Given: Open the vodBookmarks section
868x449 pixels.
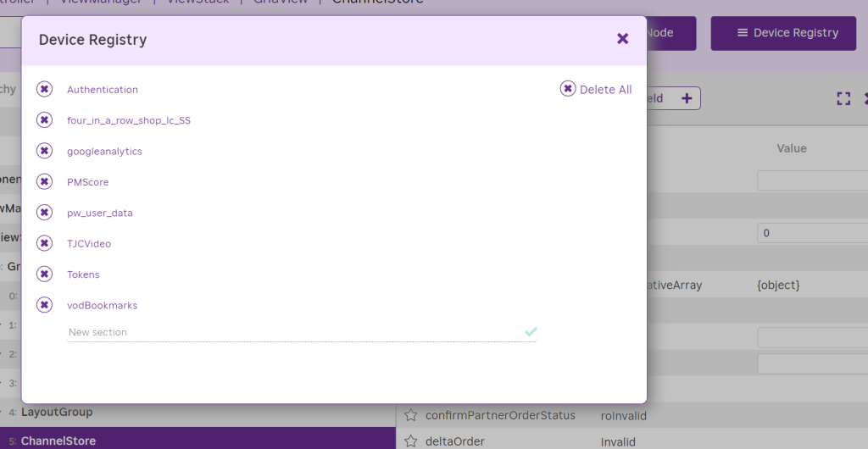Looking at the screenshot, I should pos(102,305).
